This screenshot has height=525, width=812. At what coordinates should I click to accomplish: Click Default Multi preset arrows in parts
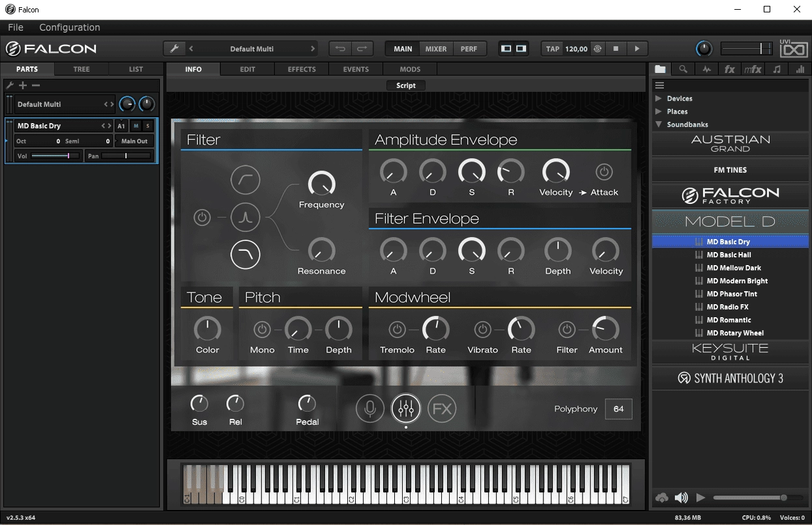tap(109, 104)
